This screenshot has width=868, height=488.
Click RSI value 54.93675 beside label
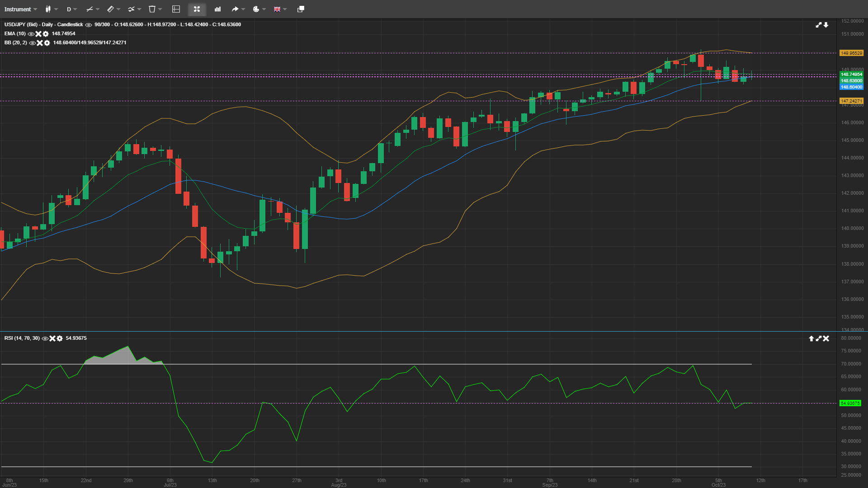(x=76, y=338)
